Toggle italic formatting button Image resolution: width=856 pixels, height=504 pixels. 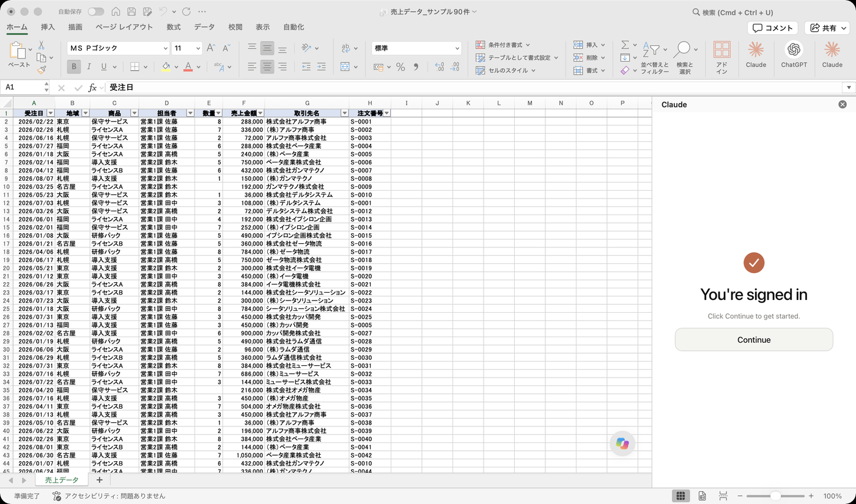tap(89, 67)
